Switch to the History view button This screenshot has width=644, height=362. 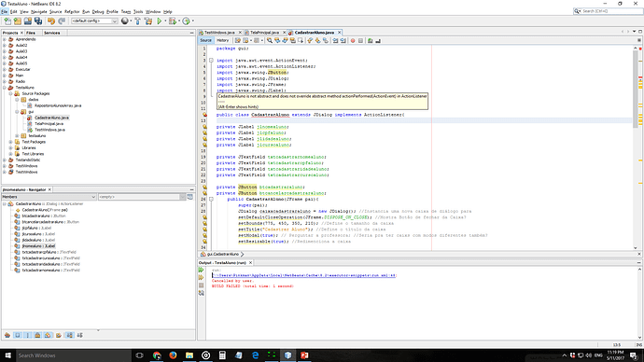(223, 41)
